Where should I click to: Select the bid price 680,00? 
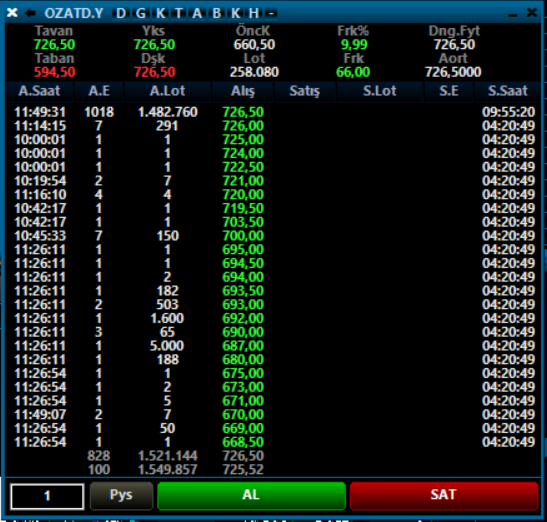(243, 360)
